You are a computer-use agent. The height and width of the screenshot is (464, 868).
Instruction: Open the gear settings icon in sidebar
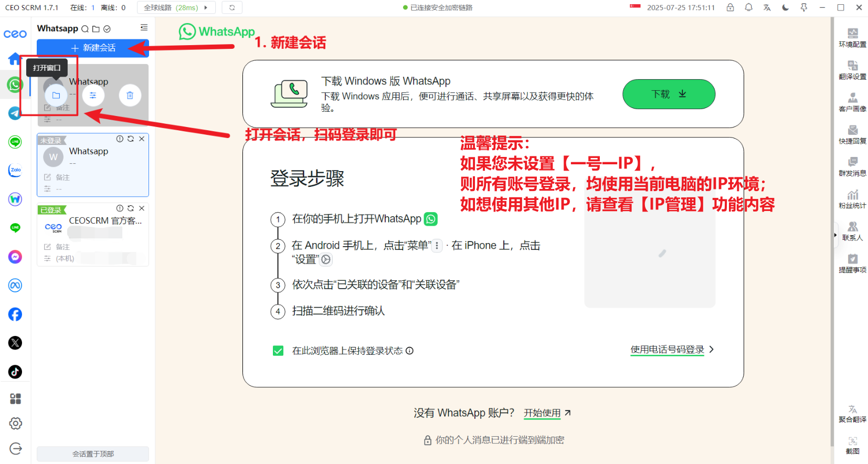(x=16, y=424)
